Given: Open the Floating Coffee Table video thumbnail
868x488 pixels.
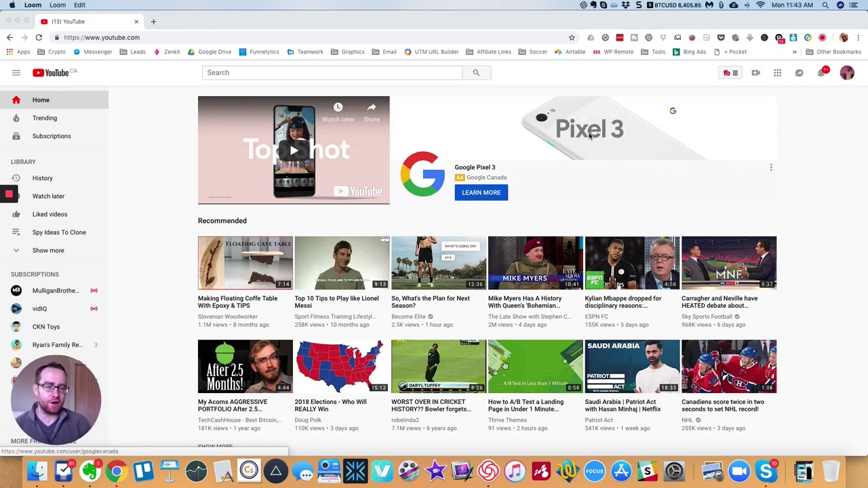Looking at the screenshot, I should point(245,263).
